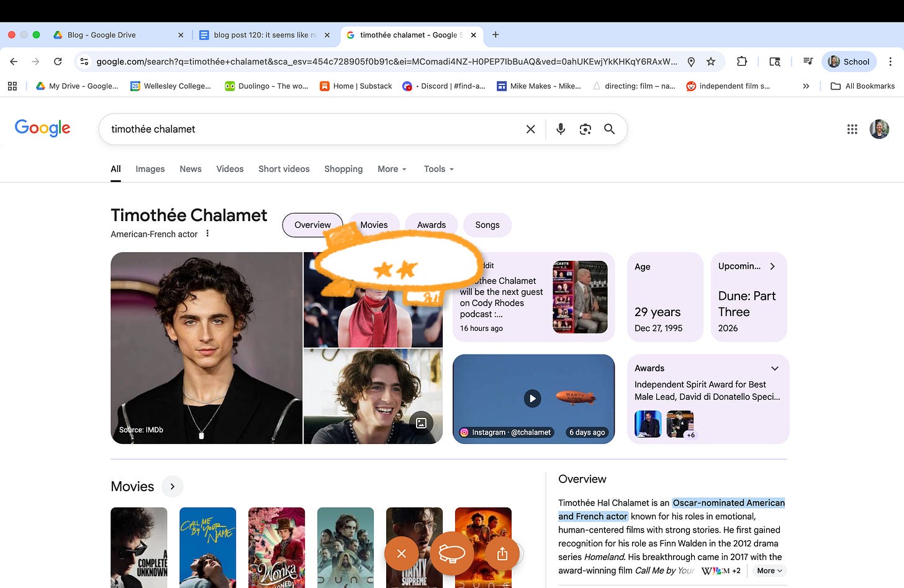Open Home | Substack bookmark

(356, 86)
